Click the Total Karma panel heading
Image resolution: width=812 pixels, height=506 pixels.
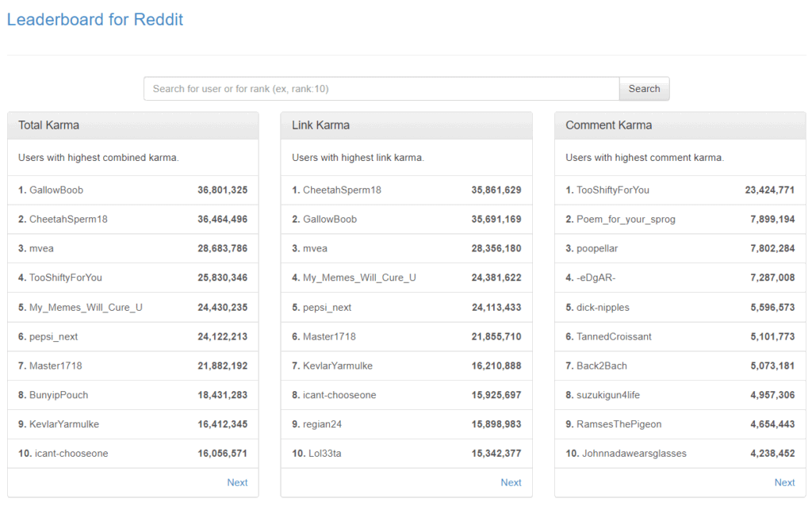click(48, 125)
